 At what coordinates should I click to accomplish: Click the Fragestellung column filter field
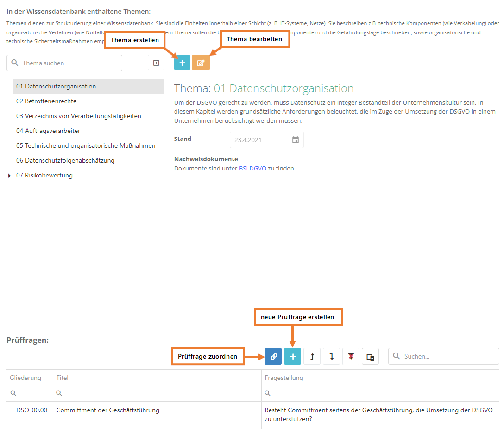click(x=380, y=393)
